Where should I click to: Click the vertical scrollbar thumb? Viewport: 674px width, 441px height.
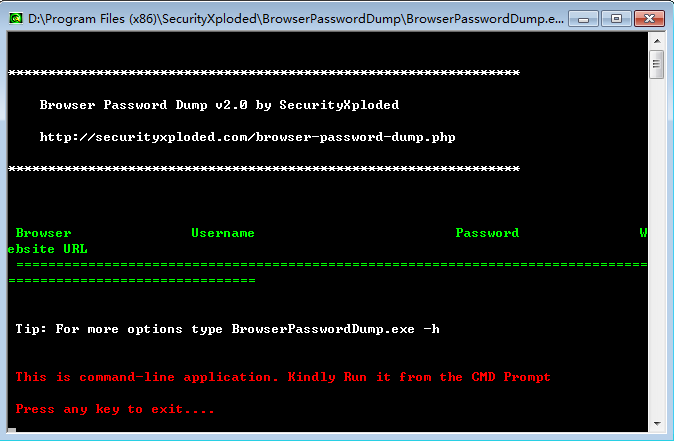656,64
